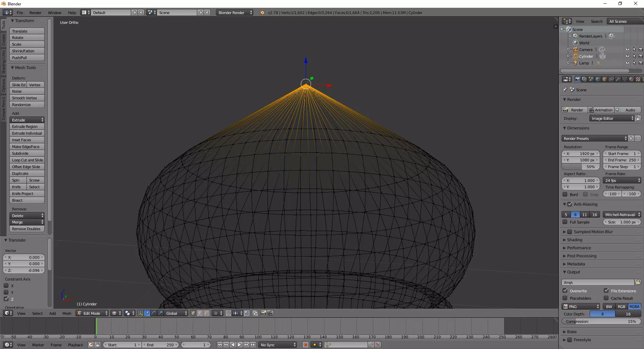Switch to the Material properties tab
This screenshot has width=644, height=349.
point(631,79)
